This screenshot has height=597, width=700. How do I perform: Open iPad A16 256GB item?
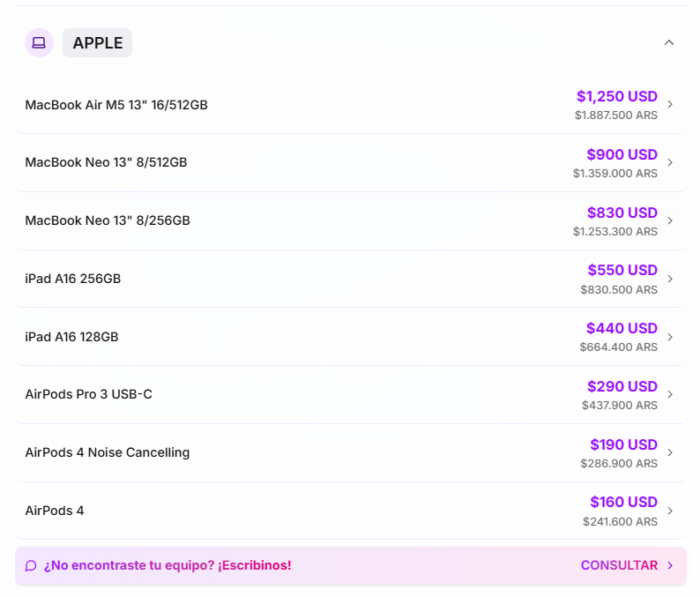coord(351,279)
